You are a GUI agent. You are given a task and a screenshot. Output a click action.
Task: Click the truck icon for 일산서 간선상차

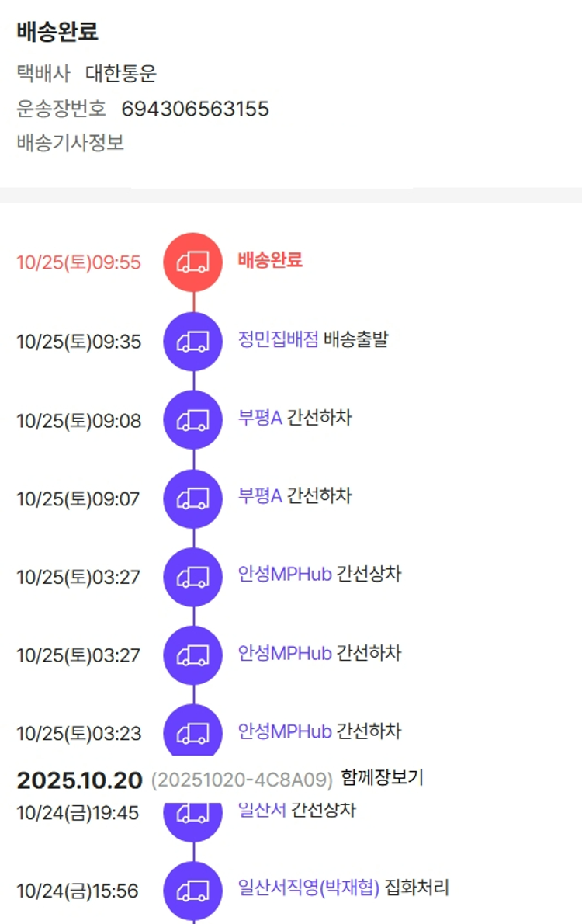[193, 814]
